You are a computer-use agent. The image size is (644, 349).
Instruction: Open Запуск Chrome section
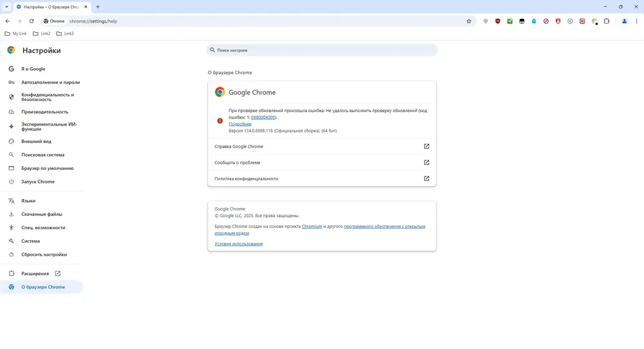tap(41, 182)
